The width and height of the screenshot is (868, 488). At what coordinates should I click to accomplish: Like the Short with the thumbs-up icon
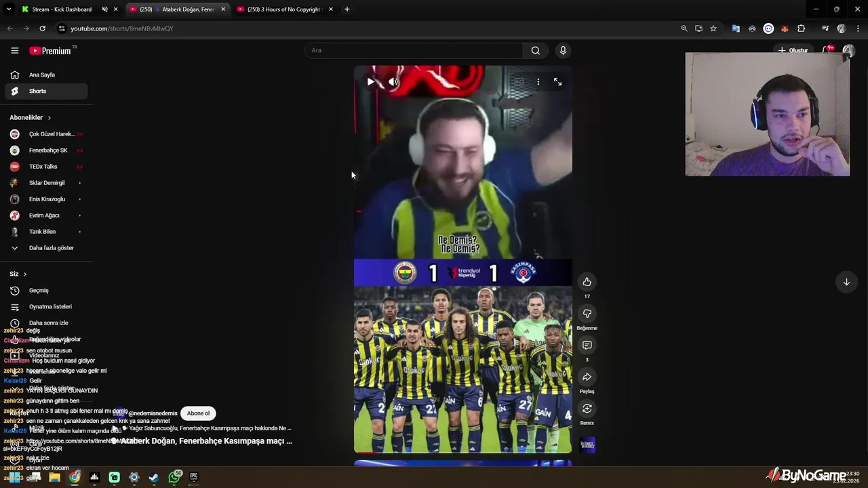click(x=587, y=282)
